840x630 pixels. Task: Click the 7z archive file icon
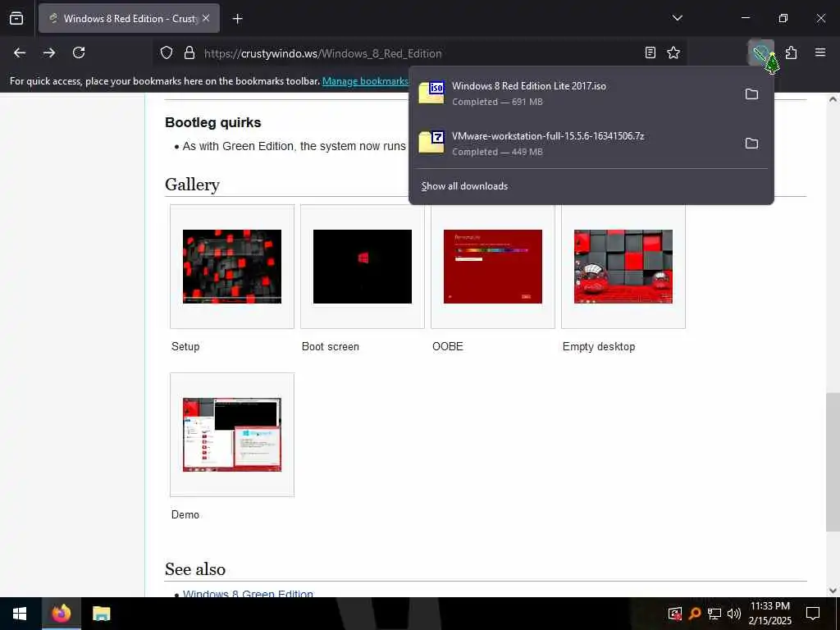(x=431, y=142)
